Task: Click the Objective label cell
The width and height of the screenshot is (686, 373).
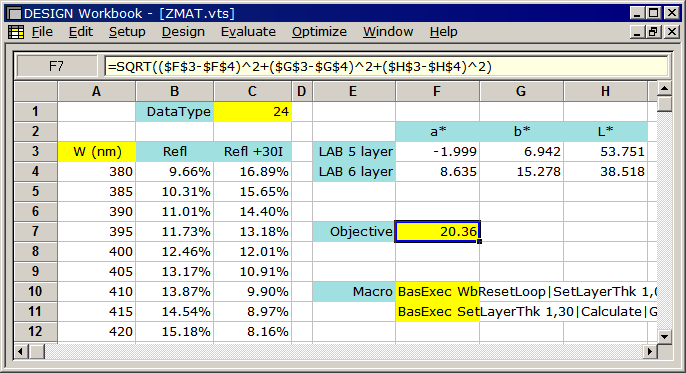Action: [354, 231]
